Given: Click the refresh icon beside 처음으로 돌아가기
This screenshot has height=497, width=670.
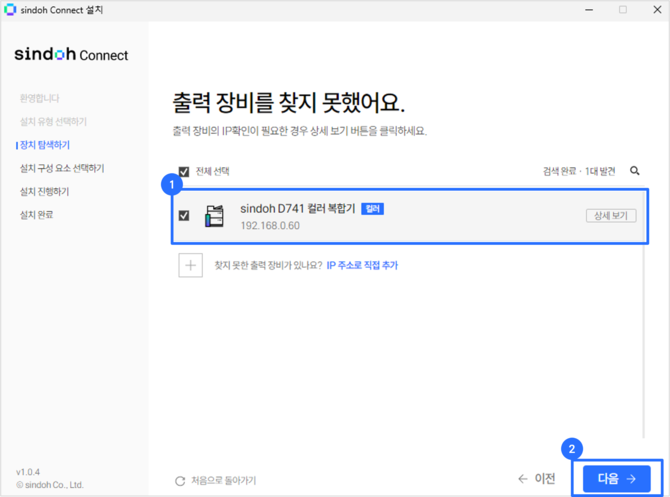Looking at the screenshot, I should [x=180, y=481].
